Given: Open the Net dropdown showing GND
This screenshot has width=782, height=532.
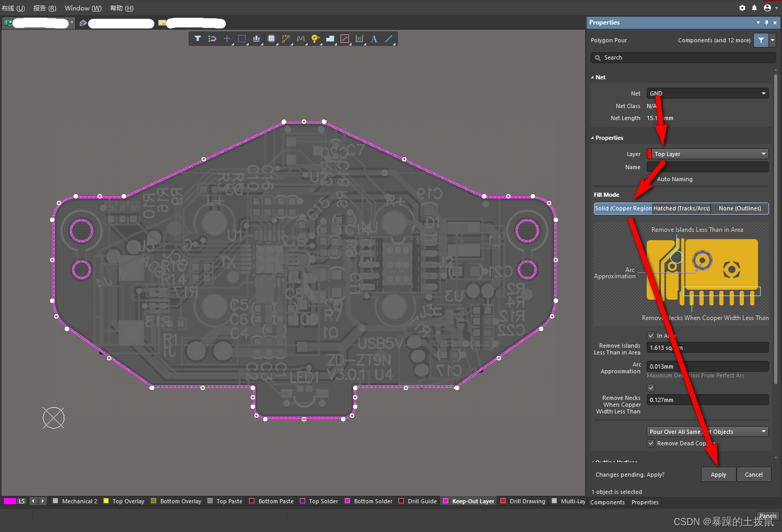Looking at the screenshot, I should tap(707, 93).
